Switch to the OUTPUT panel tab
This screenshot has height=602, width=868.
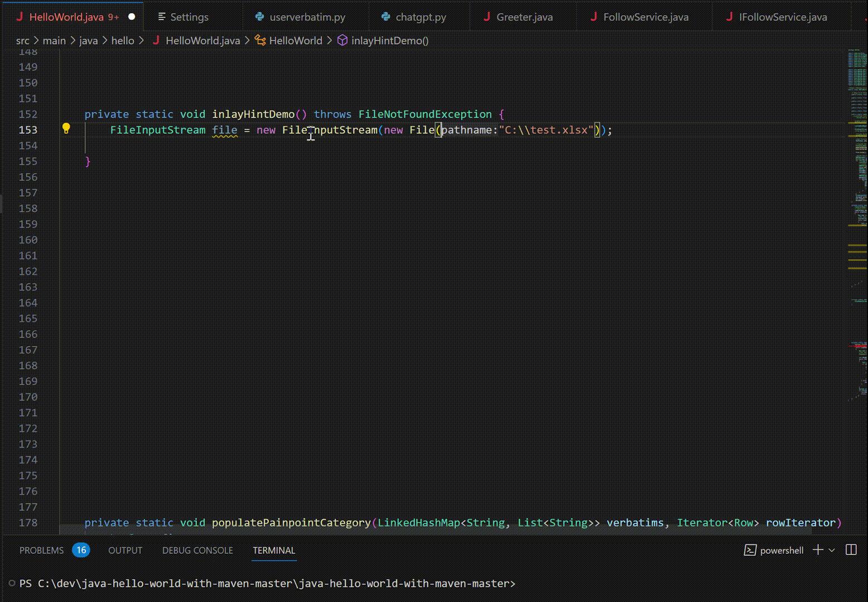125,550
